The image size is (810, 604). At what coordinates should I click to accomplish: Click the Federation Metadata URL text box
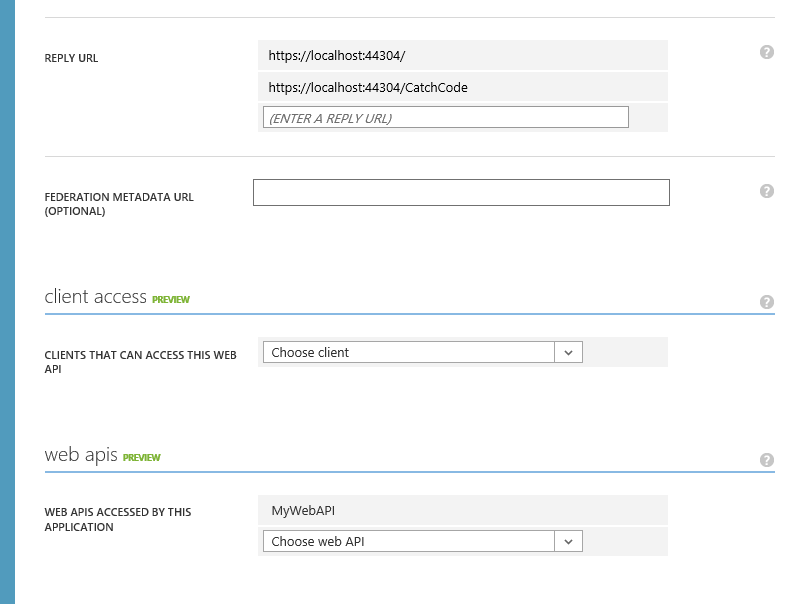pos(461,193)
